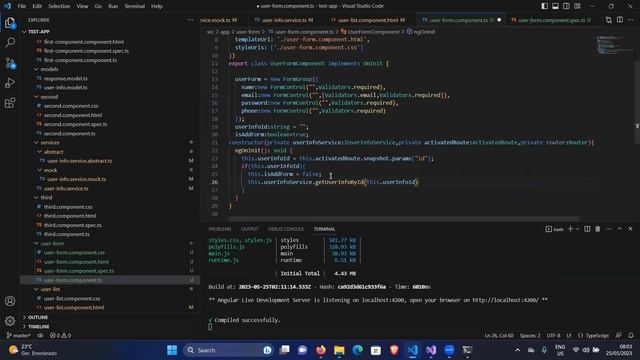
Task: Close the terminal panel
Action: [630, 229]
